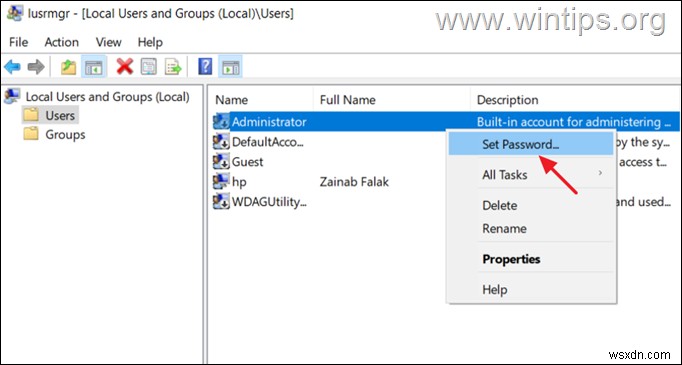Click the lusrmgr title bar icon
This screenshot has width=682, height=365.
coord(15,13)
